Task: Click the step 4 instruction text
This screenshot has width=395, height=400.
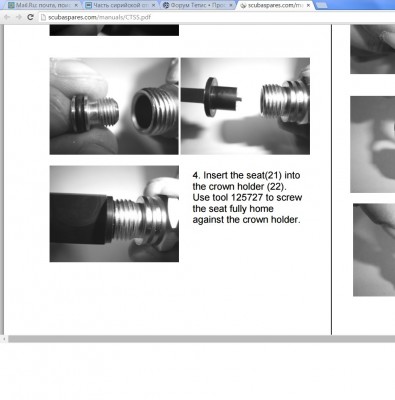Action: click(247, 197)
